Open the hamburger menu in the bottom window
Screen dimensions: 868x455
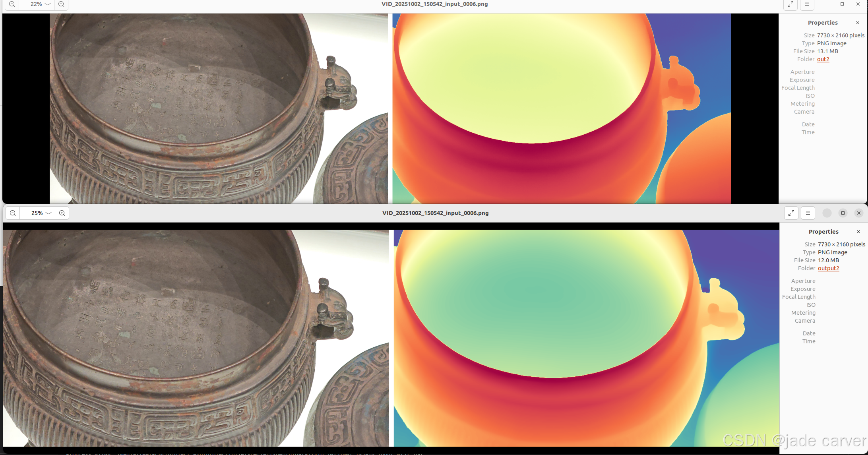[x=808, y=213]
